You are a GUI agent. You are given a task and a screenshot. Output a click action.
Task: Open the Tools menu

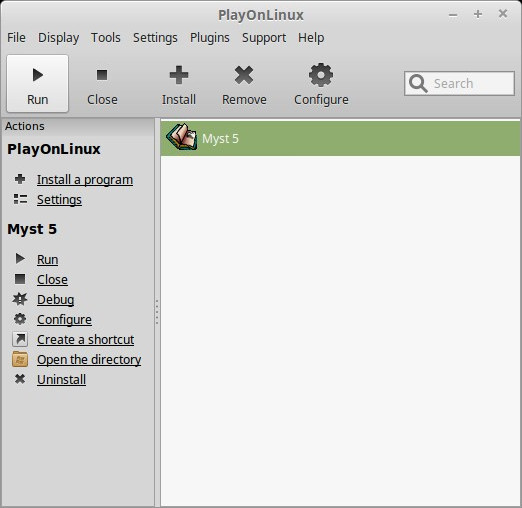(x=106, y=38)
